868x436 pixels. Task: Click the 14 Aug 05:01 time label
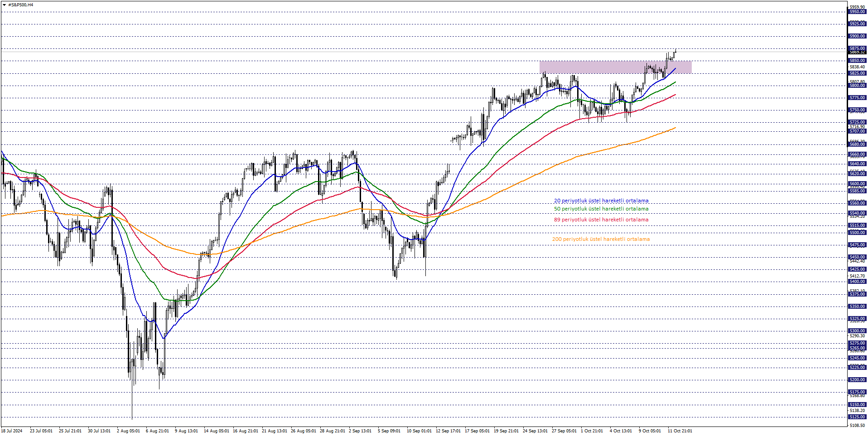[x=216, y=431]
